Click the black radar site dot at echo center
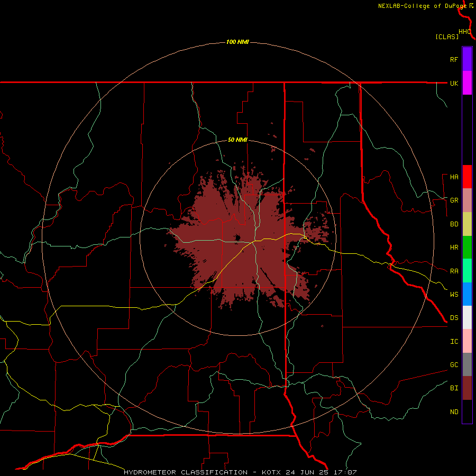Viewport: 476px width, 476px height. pyautogui.click(x=237, y=237)
